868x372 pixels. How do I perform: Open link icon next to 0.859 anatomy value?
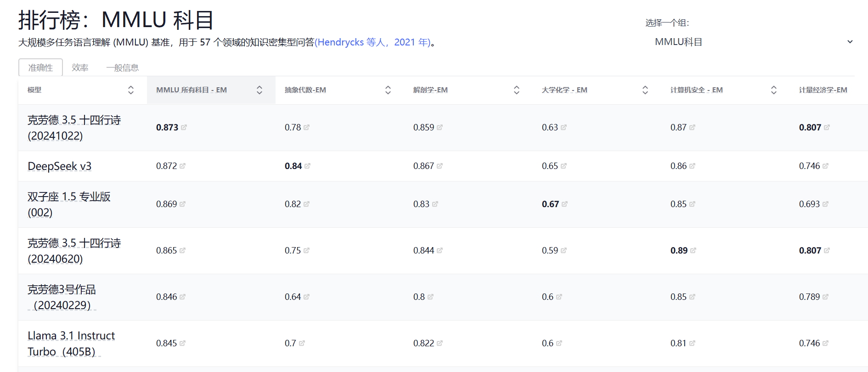(440, 127)
